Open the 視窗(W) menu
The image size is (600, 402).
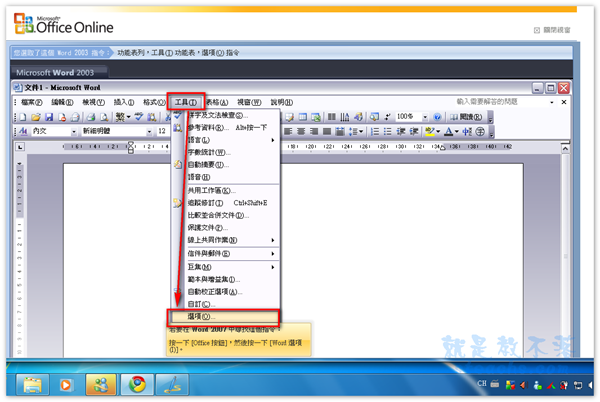point(249,103)
